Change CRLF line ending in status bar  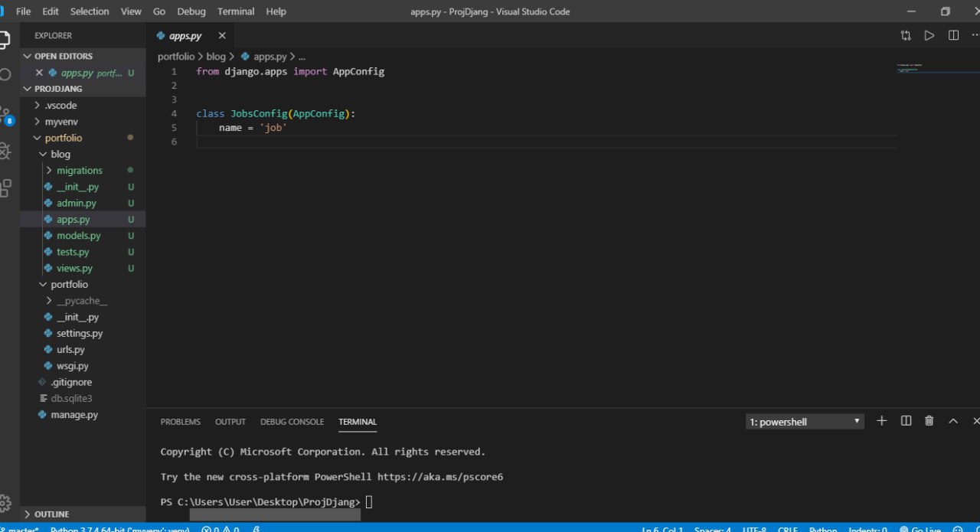(788, 528)
